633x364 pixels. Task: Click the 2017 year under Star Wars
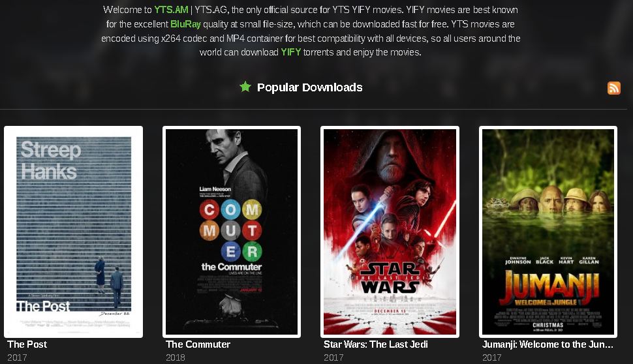point(333,357)
